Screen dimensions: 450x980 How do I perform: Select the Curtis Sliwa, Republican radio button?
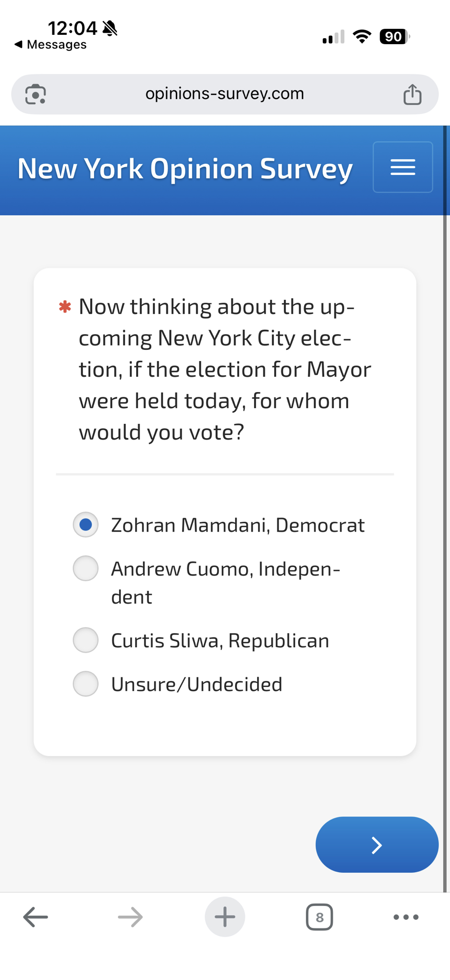pos(86,640)
